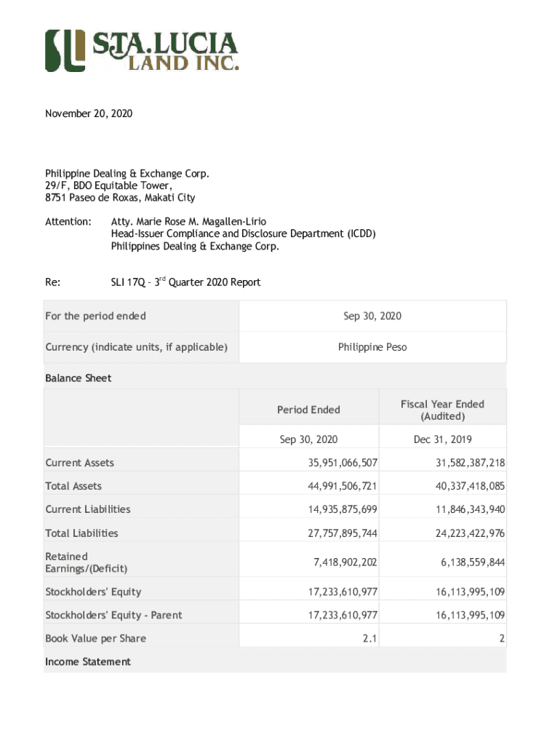Click the Head-Issuer Compliance and Disclosure Department line
This screenshot has width=560, height=745.
(x=243, y=234)
